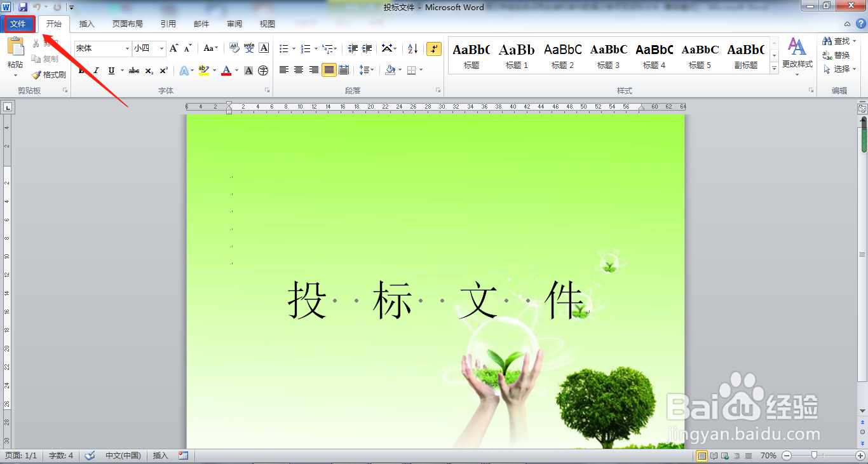Click zoom out button next to zoom slider
The height and width of the screenshot is (464, 868).
point(787,456)
